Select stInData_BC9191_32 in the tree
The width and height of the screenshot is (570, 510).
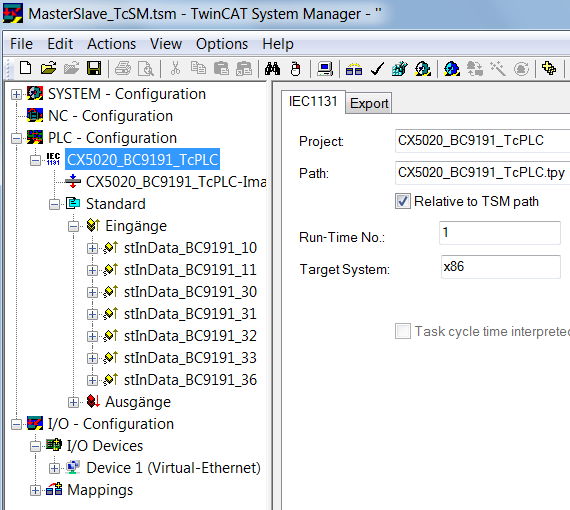(190, 336)
